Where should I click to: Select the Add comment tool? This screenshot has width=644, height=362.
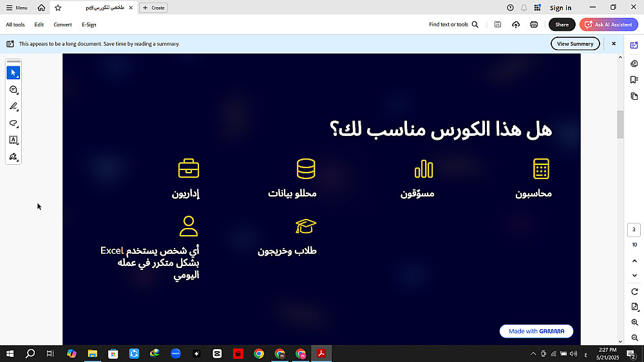tap(14, 90)
